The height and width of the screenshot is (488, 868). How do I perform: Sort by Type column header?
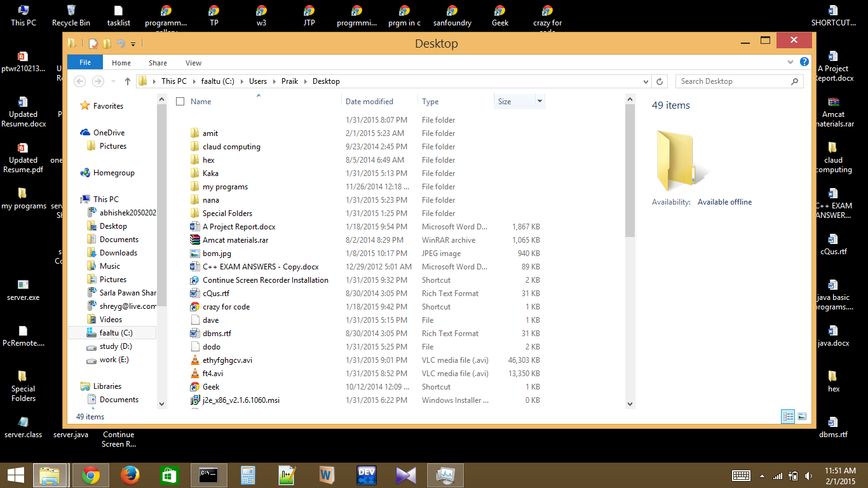pyautogui.click(x=430, y=102)
